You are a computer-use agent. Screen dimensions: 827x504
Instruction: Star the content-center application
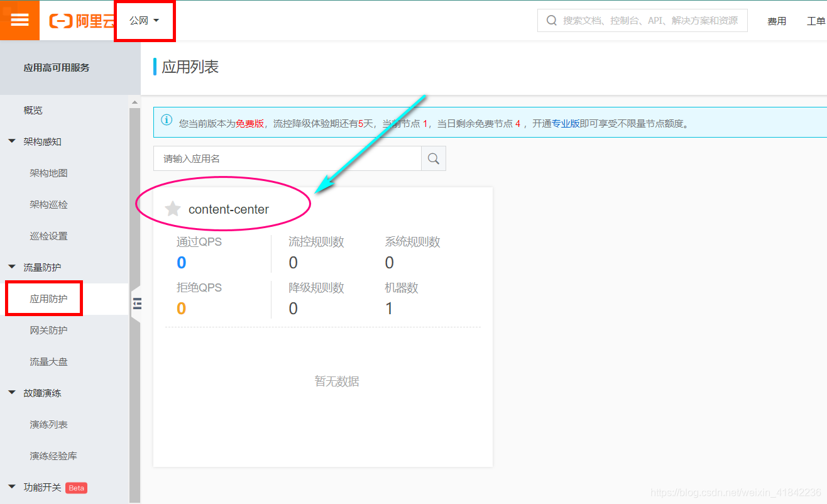pos(172,209)
